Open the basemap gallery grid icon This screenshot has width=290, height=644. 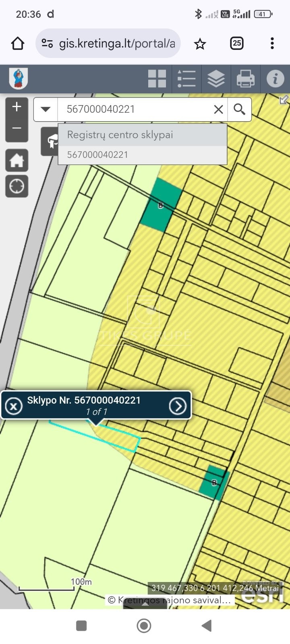[x=157, y=78]
